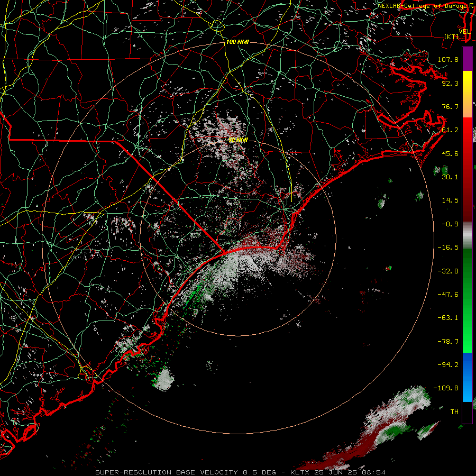Screen dimensions: 476x476
Task: Click the 92.3 velocity scale value
Action: point(450,83)
